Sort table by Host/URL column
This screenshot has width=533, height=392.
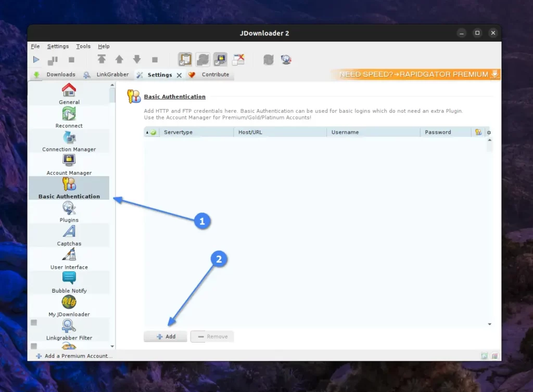[x=280, y=133]
